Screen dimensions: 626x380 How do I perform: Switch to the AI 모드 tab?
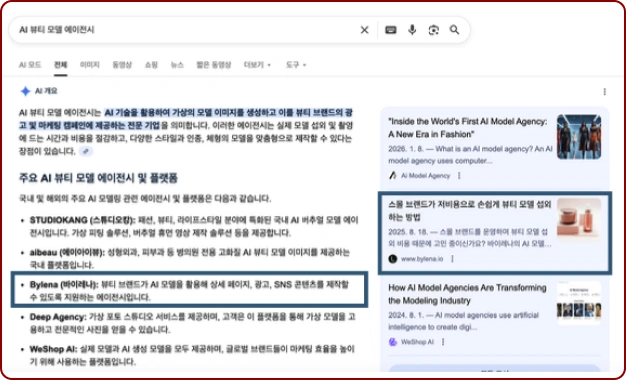click(x=30, y=65)
